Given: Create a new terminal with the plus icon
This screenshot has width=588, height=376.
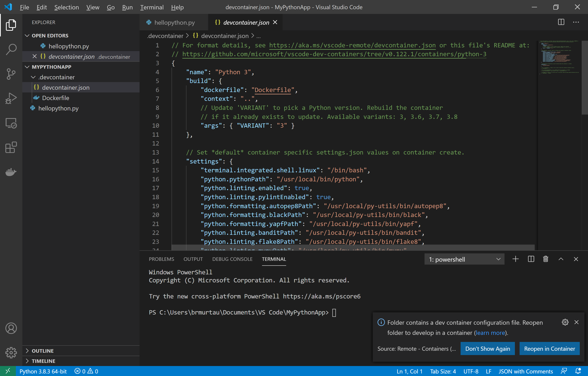Looking at the screenshot, I should point(515,259).
